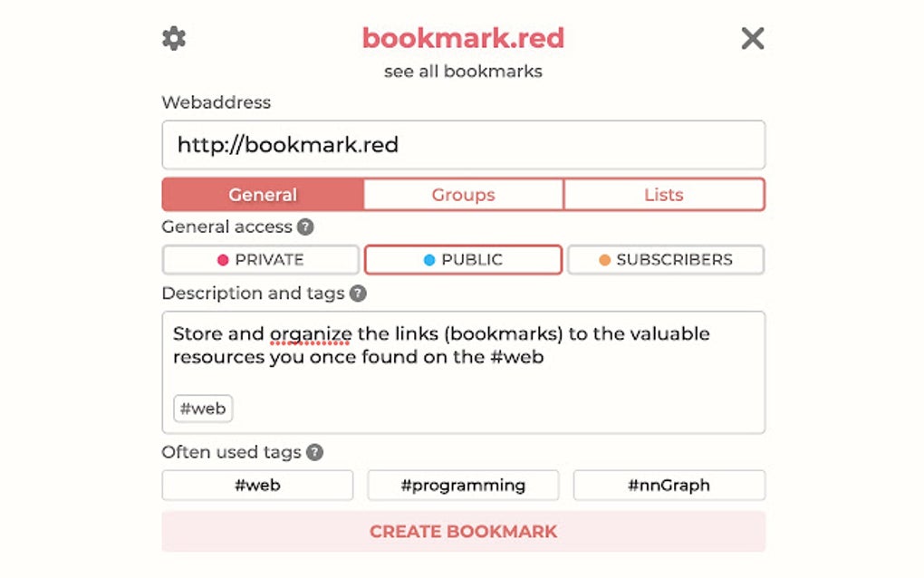Switch to the General tab
Screen dimensions: 924x578
click(x=263, y=195)
